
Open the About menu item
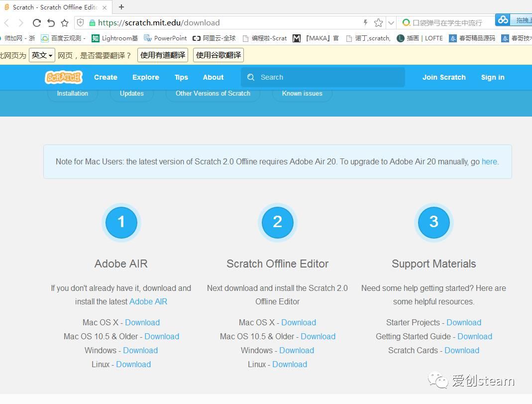213,77
